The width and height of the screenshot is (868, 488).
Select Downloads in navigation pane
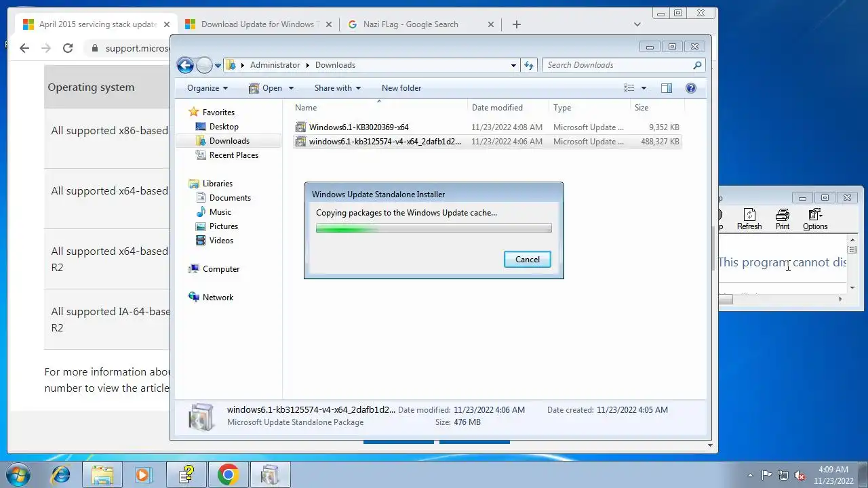click(229, 141)
